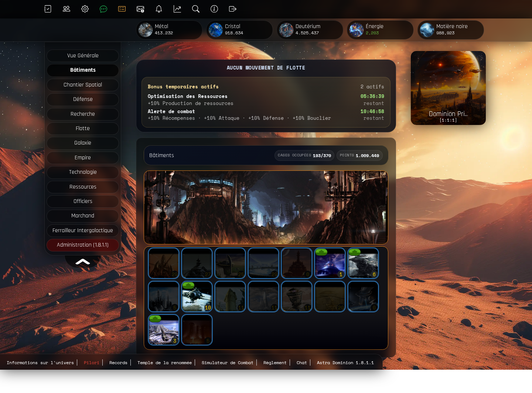Click the Pilori footer link
Image resolution: width=532 pixels, height=393 pixels.
(x=91, y=363)
